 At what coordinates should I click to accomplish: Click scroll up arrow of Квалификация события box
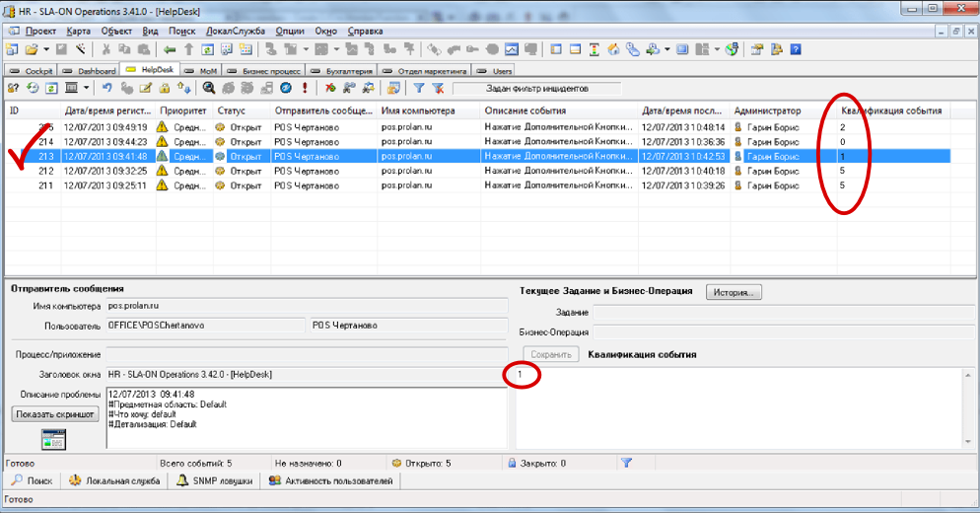968,375
